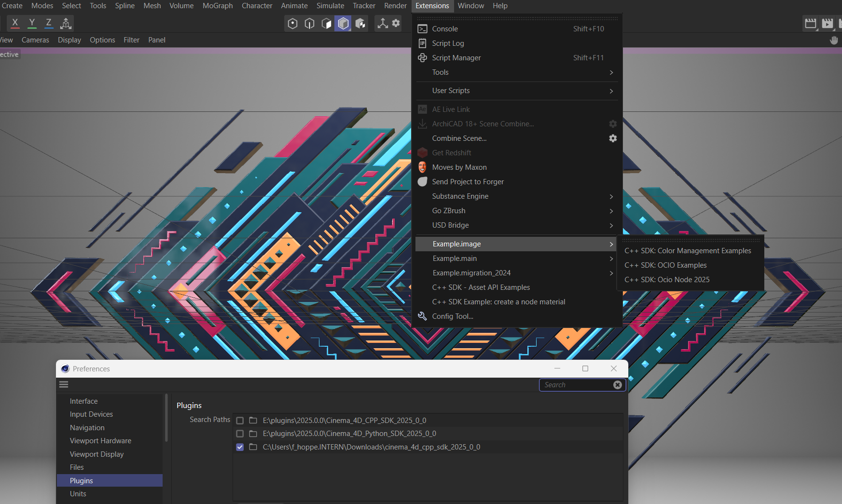Image resolution: width=842 pixels, height=504 pixels.
Task: Select Navigation in Preferences list
Action: (x=110, y=428)
